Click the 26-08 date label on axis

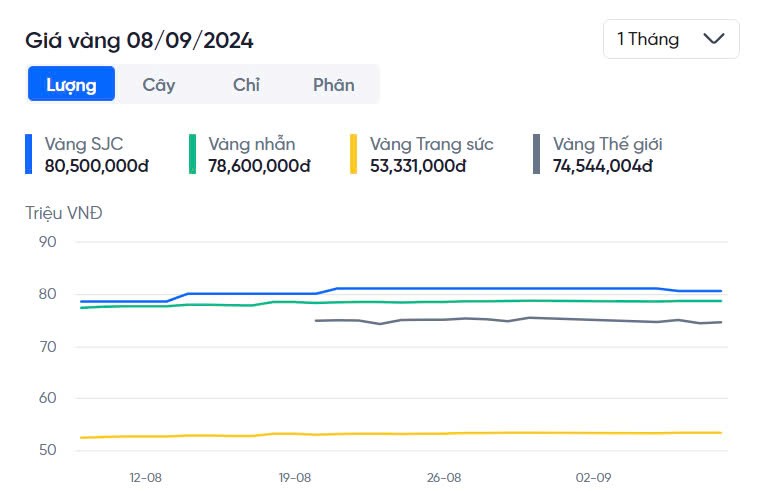pos(444,477)
